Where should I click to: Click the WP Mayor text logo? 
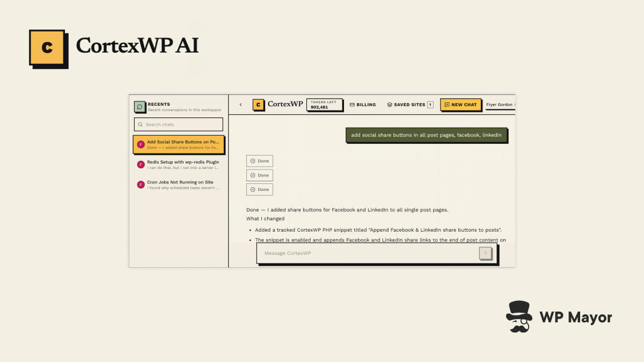[x=576, y=317]
